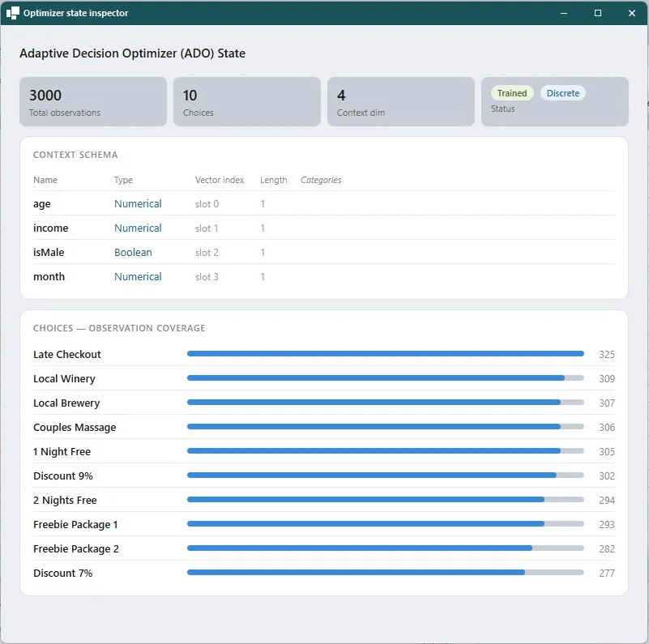
Task: Click the Freebie Package 2 coverage bar
Action: tap(386, 548)
